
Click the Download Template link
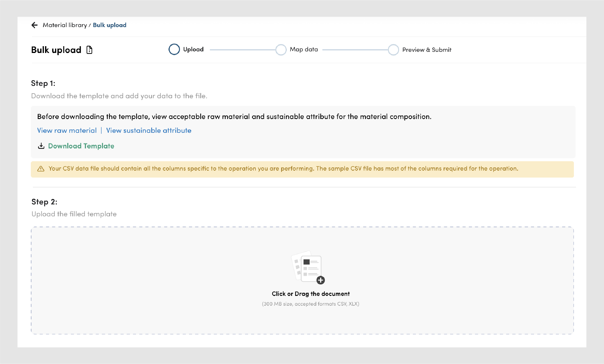(81, 146)
